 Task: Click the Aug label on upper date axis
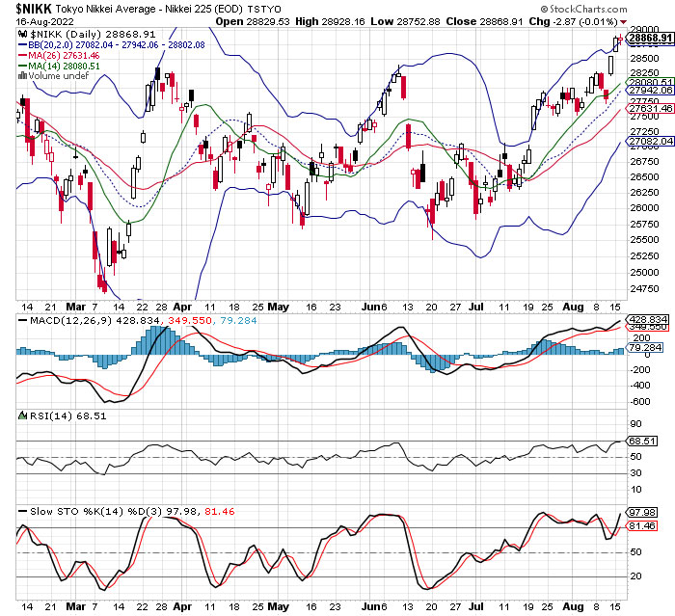pyautogui.click(x=573, y=307)
